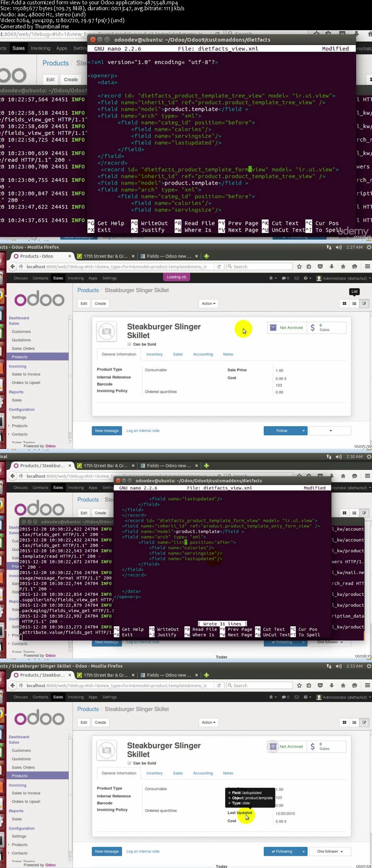Click volume icon beside 2:27 AM clock
372x868 pixels.
(x=339, y=247)
